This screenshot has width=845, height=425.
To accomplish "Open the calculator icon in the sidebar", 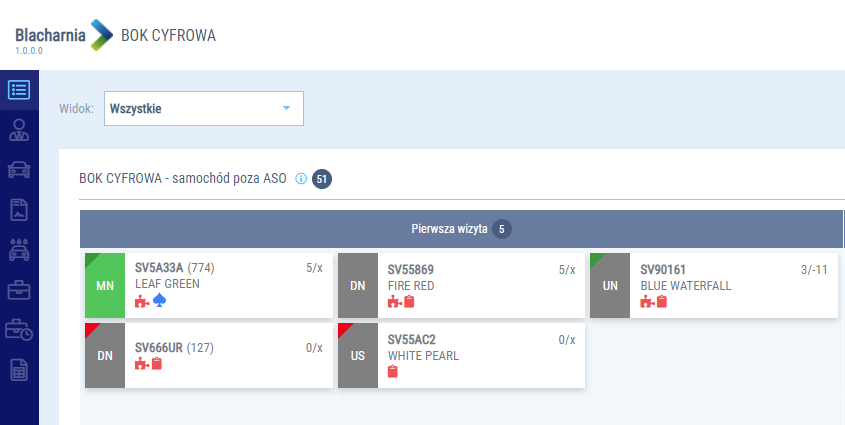I will (x=19, y=370).
